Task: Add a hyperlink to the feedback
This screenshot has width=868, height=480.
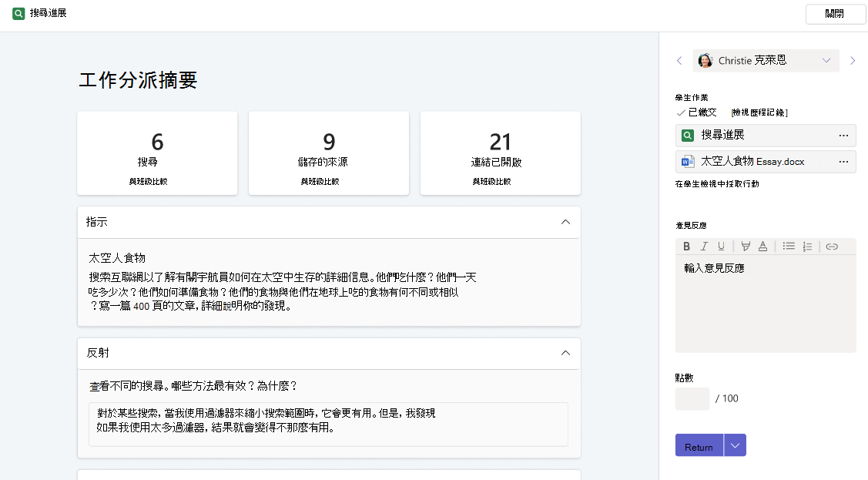Action: coord(832,247)
